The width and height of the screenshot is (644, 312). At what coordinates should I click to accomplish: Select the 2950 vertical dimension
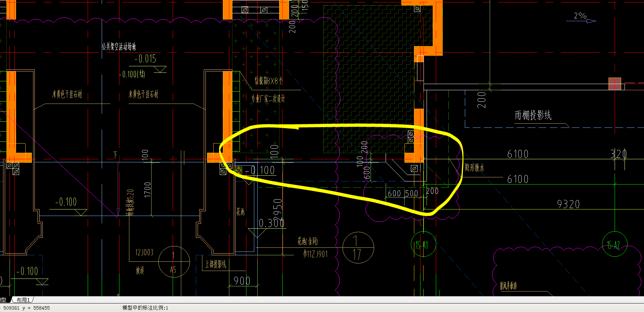(278, 209)
